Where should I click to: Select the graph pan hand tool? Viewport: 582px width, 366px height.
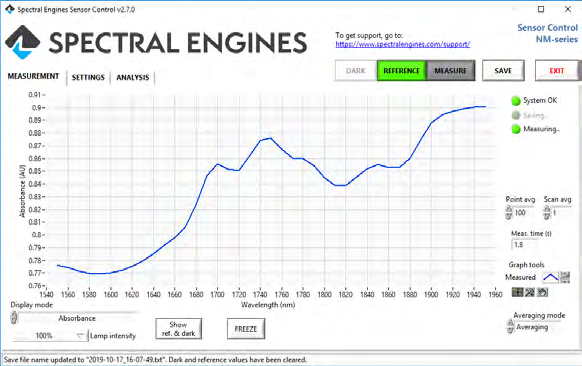(542, 293)
